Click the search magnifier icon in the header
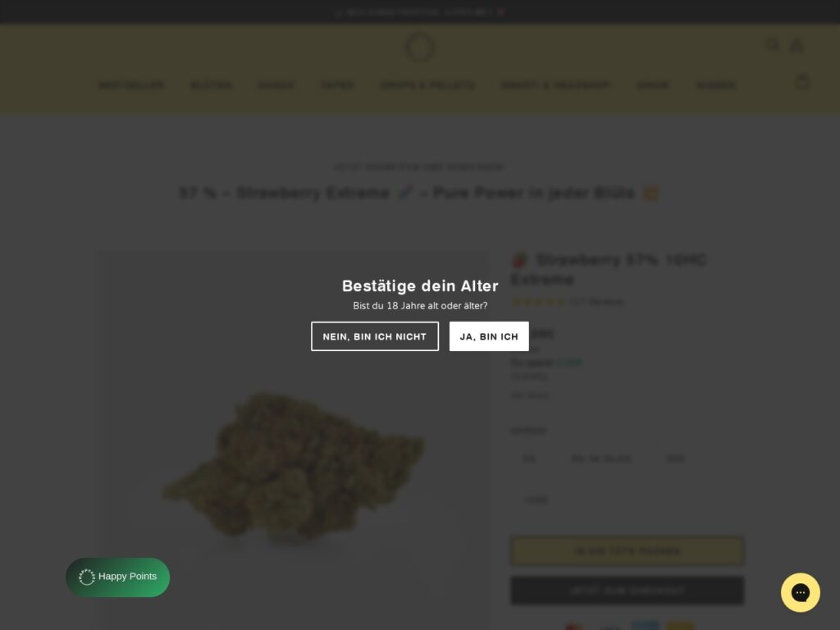840x630 pixels. click(772, 44)
